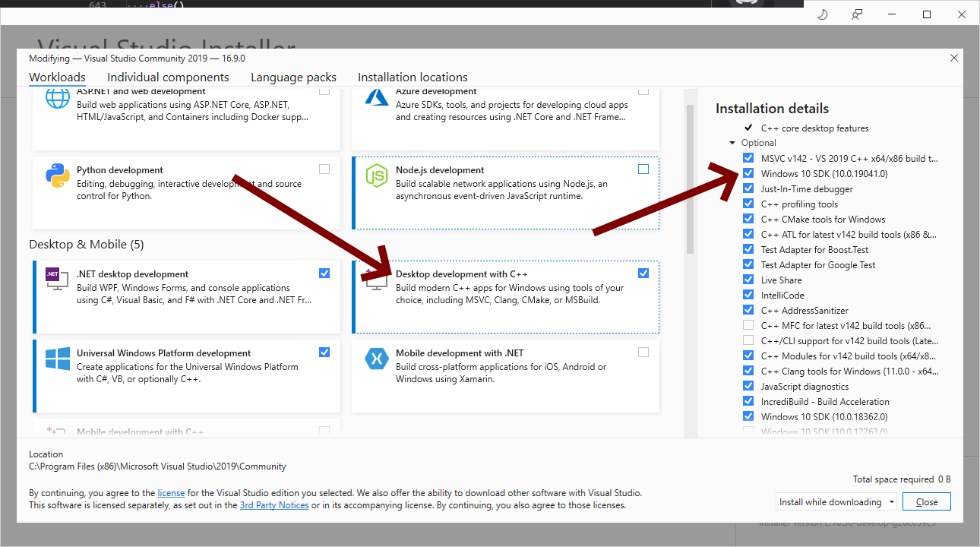Click the Universal Windows Platform logo icon
Screen dimensions: 980x547
pos(58,359)
